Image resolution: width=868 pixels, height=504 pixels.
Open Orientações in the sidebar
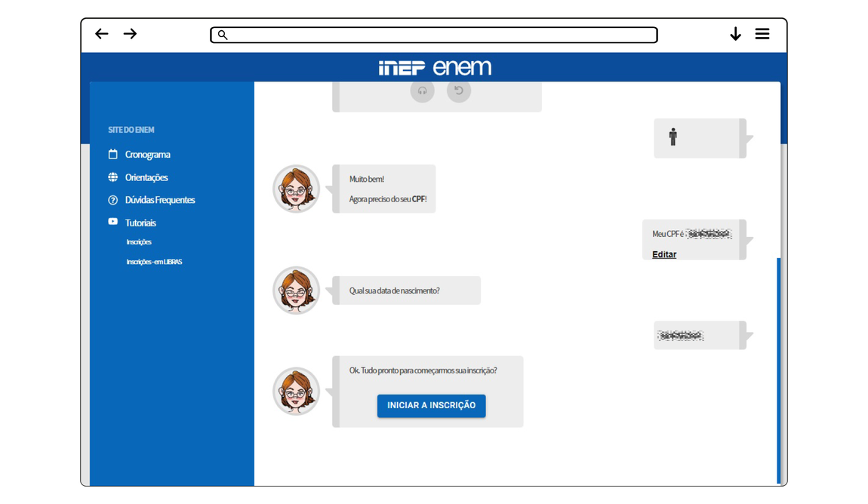146,177
